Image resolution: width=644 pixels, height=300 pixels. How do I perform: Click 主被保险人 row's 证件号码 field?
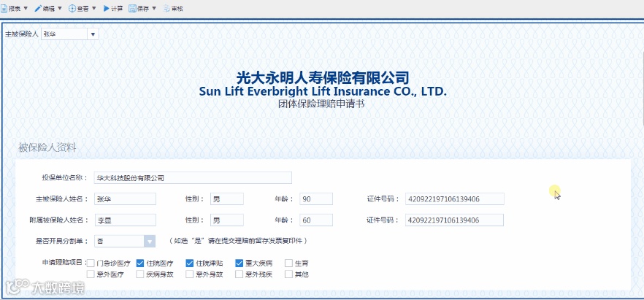(454, 199)
